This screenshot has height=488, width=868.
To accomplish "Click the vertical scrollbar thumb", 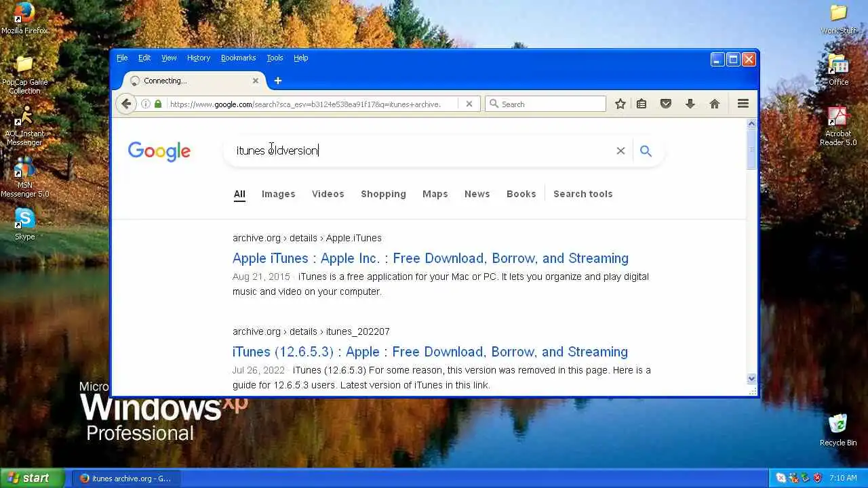I will pyautogui.click(x=751, y=149).
